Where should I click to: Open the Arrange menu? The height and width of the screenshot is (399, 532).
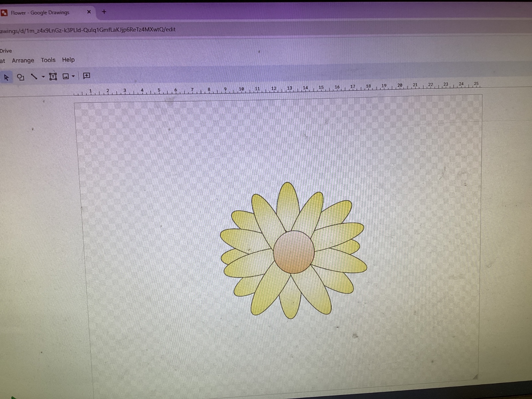point(23,61)
